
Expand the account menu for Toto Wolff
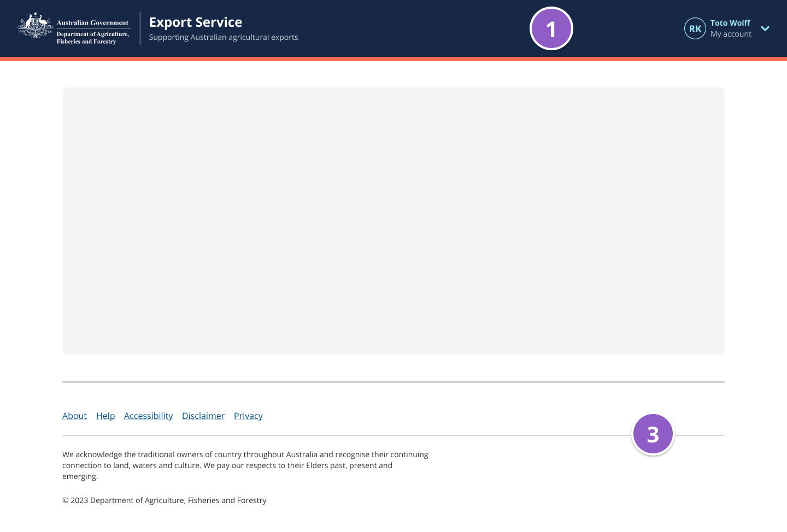coord(765,28)
